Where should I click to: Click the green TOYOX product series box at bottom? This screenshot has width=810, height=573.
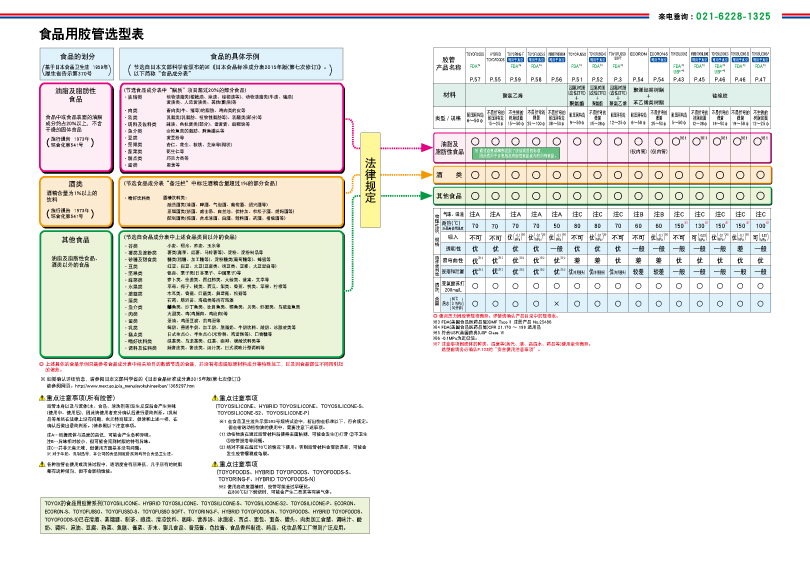tap(205, 515)
